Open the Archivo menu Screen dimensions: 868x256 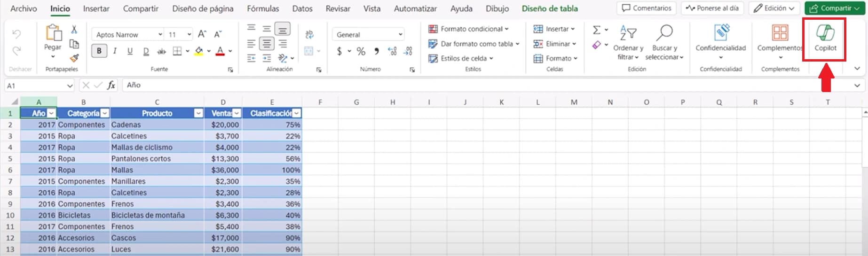(x=24, y=8)
